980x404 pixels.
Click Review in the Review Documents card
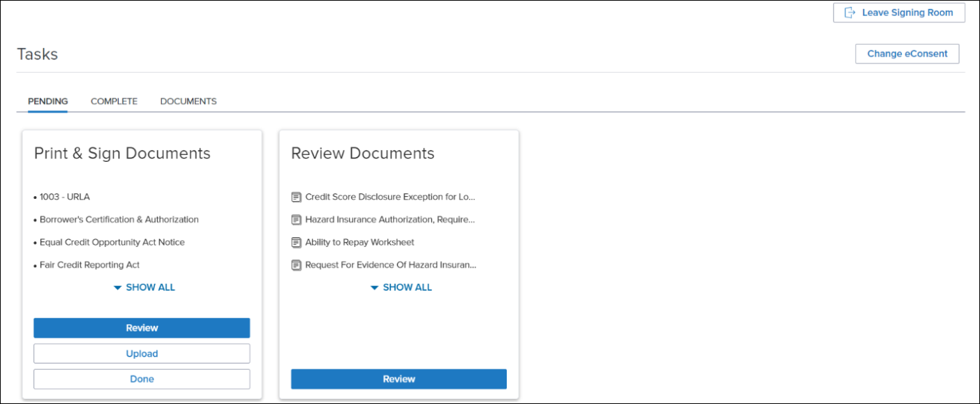[399, 379]
